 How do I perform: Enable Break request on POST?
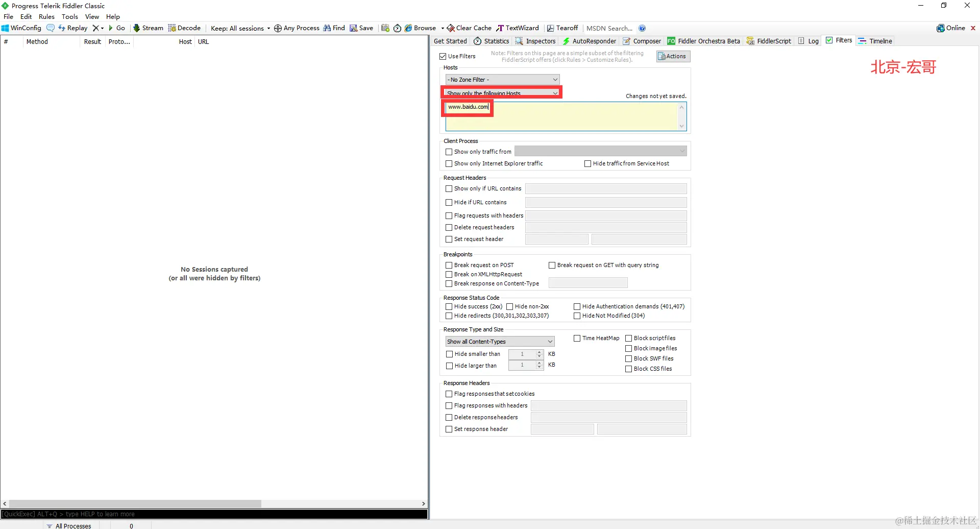pos(449,265)
